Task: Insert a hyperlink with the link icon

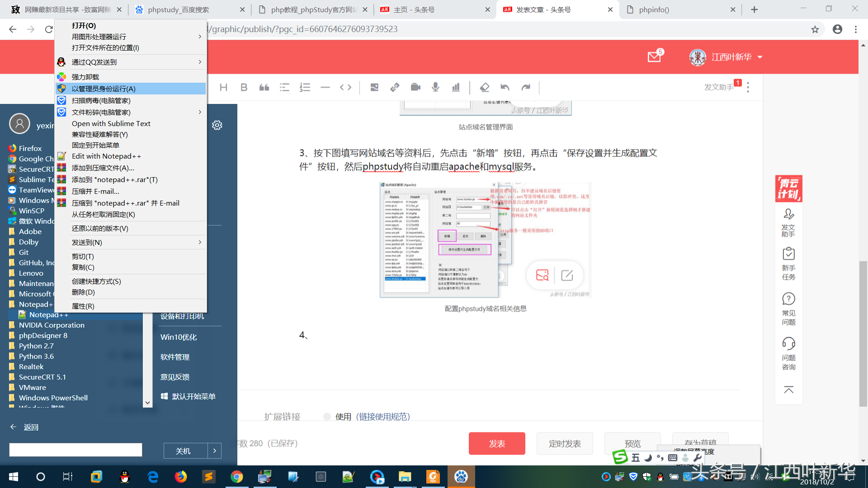Action: 395,87
